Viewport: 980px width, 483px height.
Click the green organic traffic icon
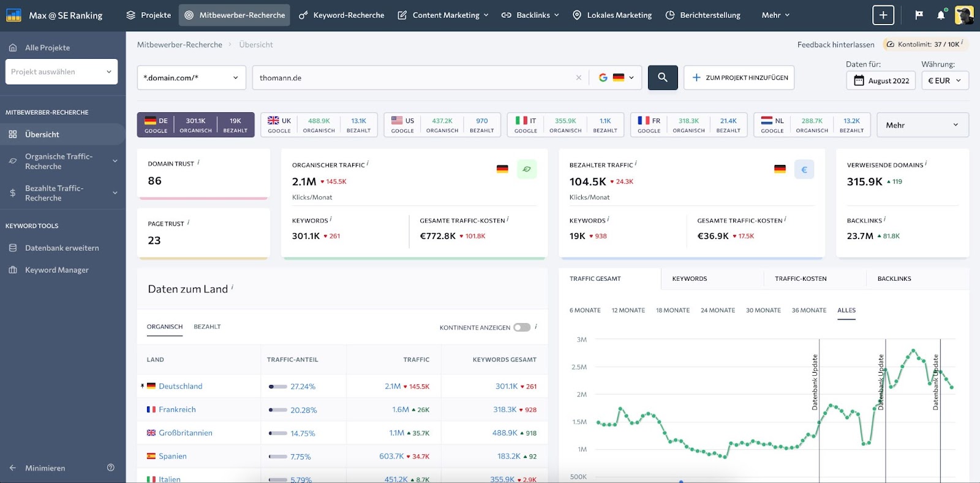(527, 169)
